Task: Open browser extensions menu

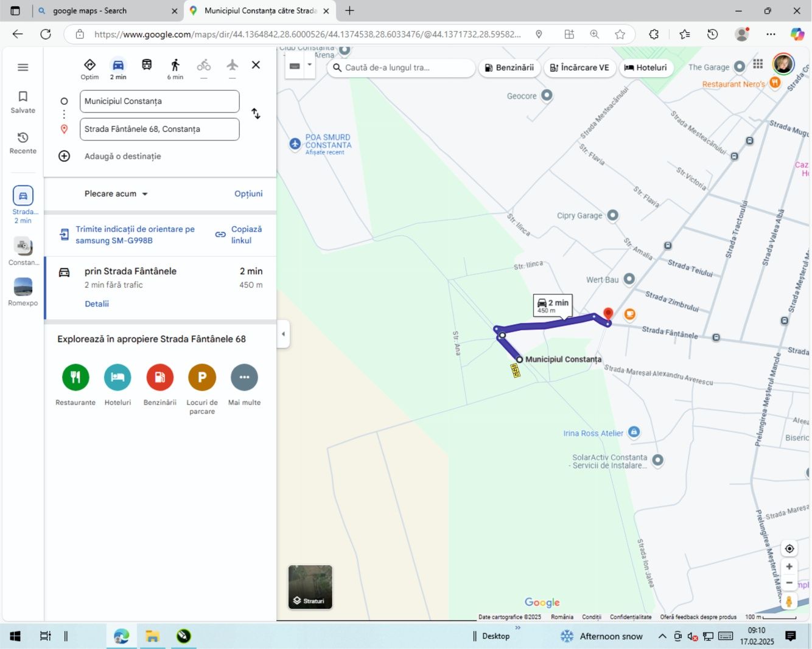Action: coord(654,34)
